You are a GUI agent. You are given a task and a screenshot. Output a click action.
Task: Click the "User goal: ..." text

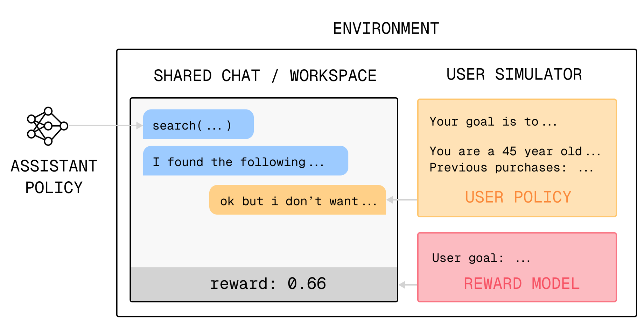481,258
